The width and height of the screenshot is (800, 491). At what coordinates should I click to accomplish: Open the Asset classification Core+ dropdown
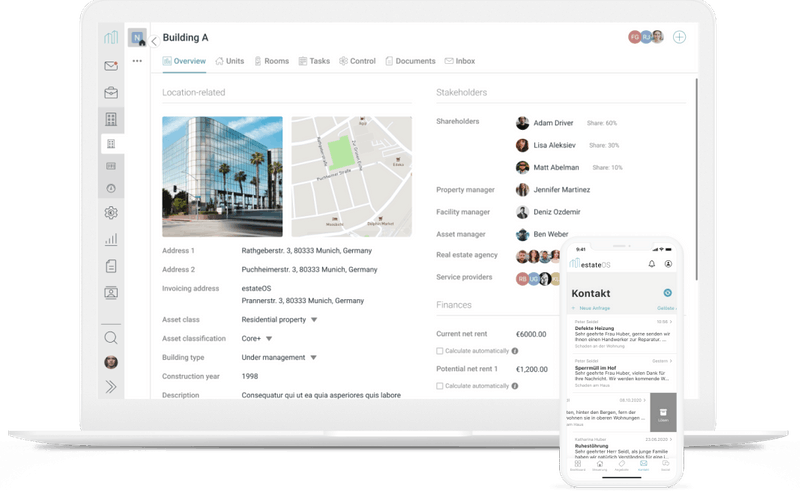[257, 338]
